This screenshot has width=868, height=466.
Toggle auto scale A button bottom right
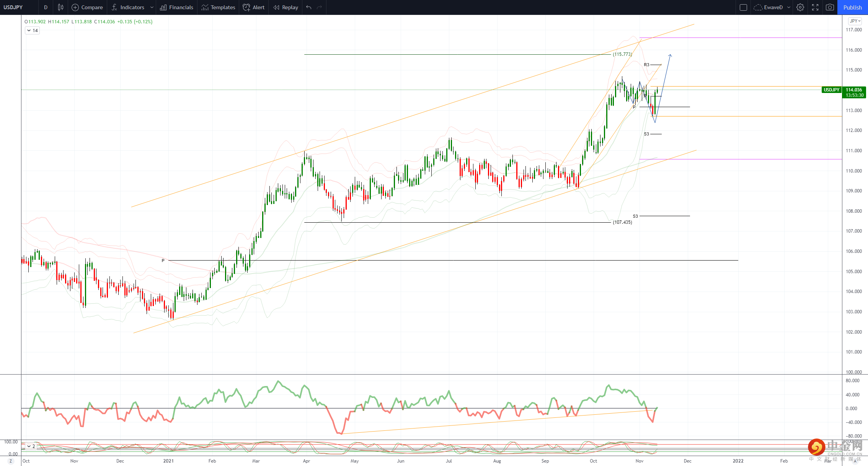[855, 461]
